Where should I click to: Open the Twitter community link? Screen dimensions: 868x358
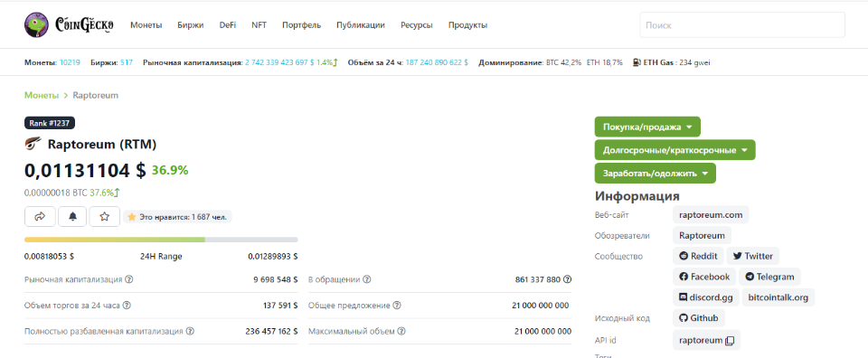(753, 256)
